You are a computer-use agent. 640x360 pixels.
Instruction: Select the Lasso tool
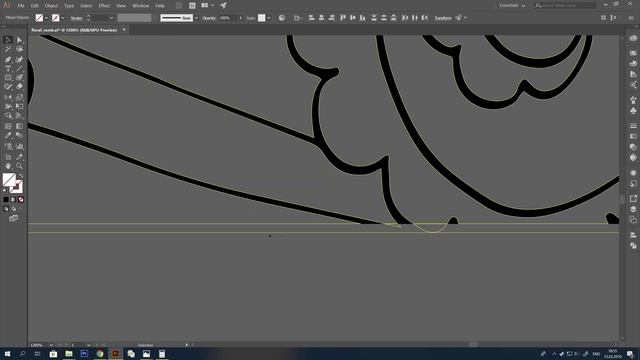[19, 49]
